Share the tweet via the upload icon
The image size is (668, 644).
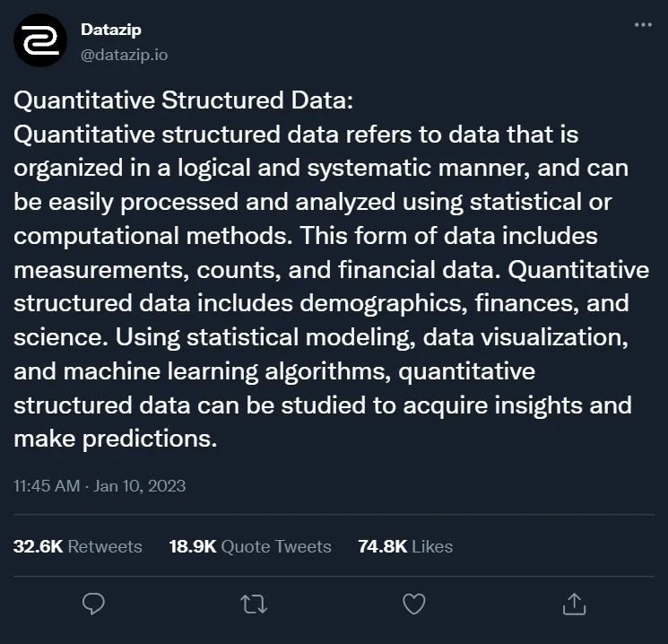[x=574, y=604]
